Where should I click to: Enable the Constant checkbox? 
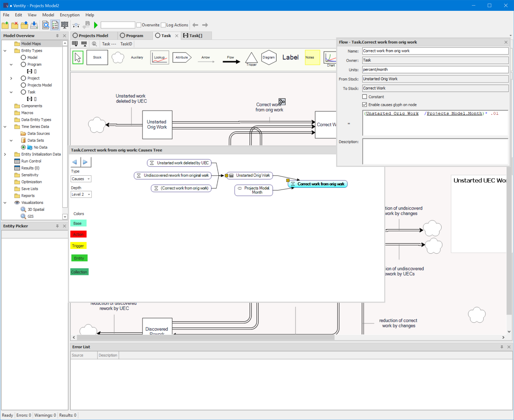click(365, 97)
